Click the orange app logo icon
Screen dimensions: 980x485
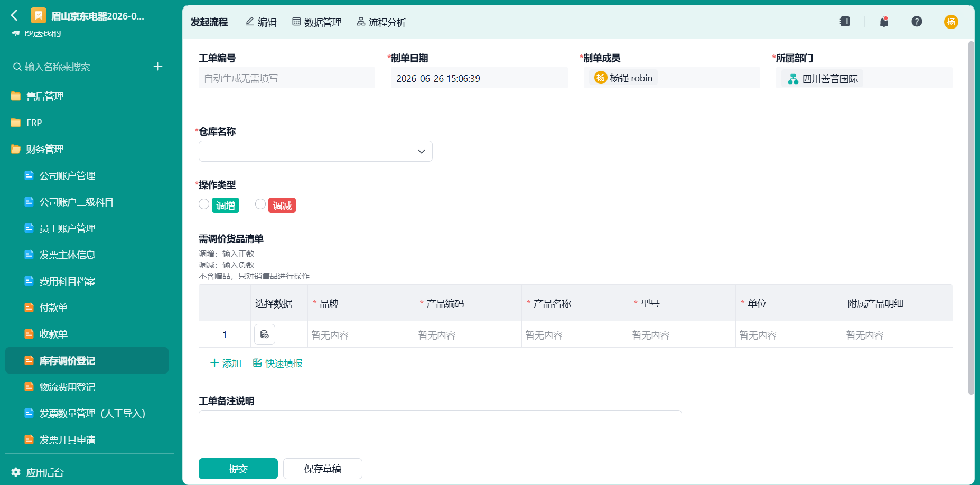(x=38, y=16)
